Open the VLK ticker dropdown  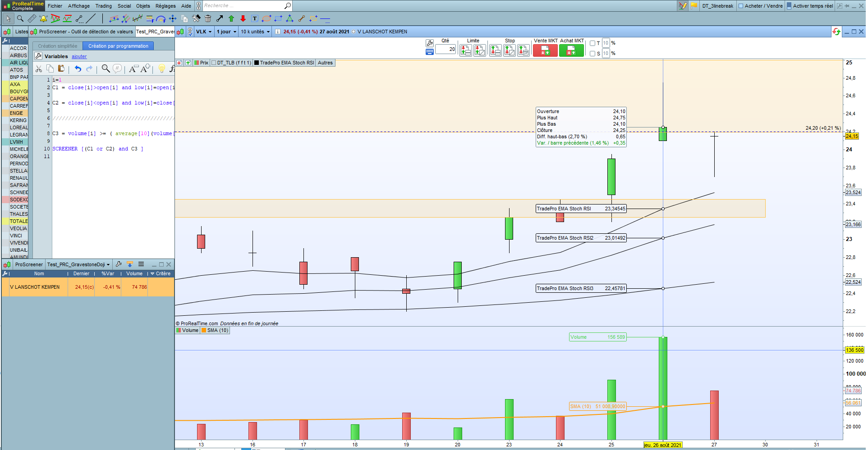pos(204,32)
